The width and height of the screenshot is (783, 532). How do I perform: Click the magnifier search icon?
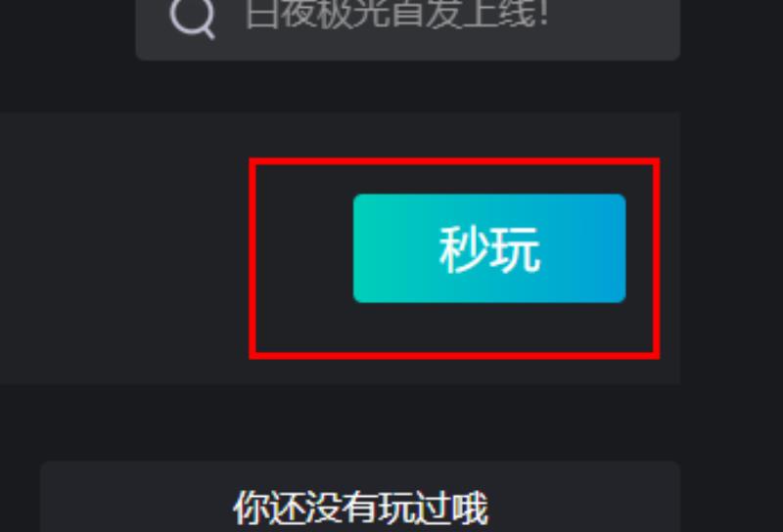[193, 17]
